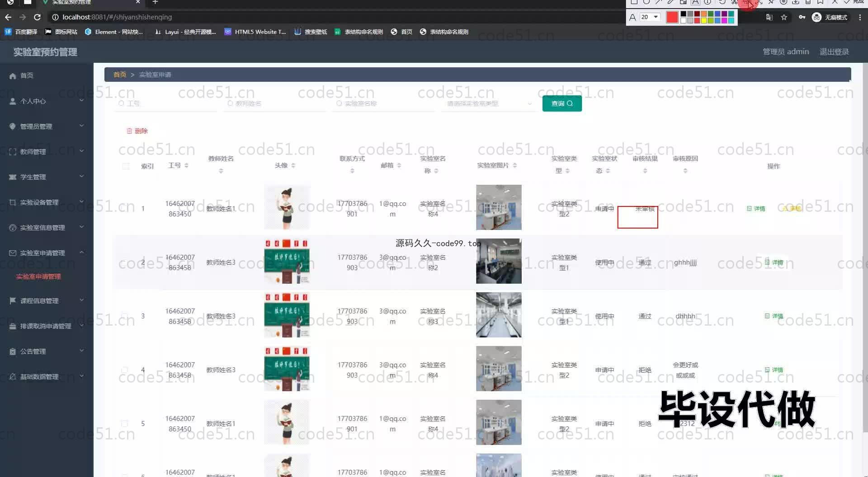Select 实验室申请管理 submenu item
Viewport: 868px width, 477px height.
[38, 276]
